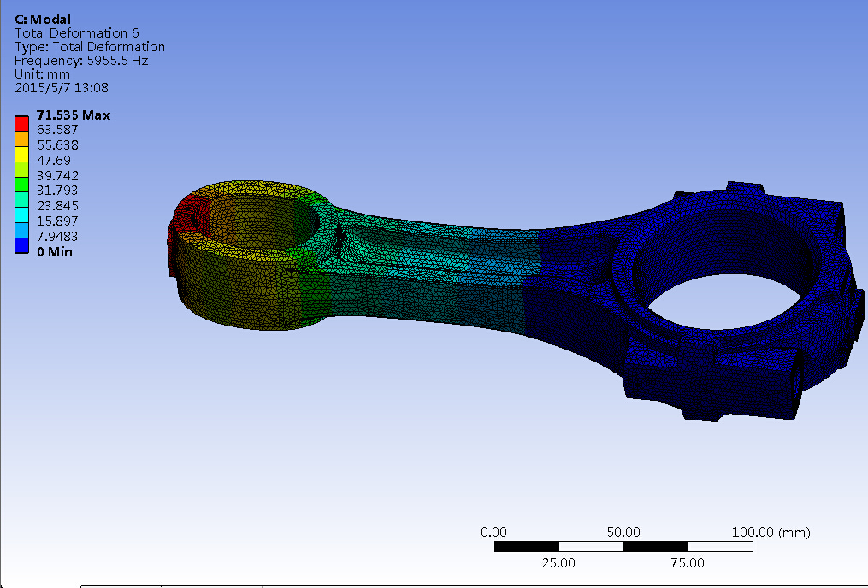This screenshot has width=868, height=588.
Task: Select the "0 Min" legend label
Action: tap(55, 251)
